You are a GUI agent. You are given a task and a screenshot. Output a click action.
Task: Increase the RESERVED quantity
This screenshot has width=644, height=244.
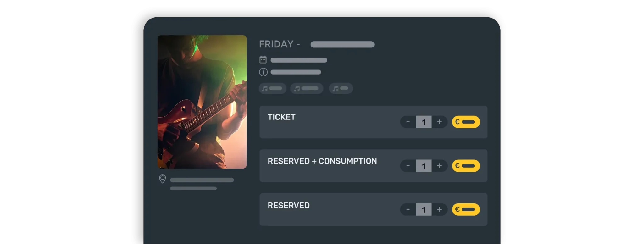440,209
